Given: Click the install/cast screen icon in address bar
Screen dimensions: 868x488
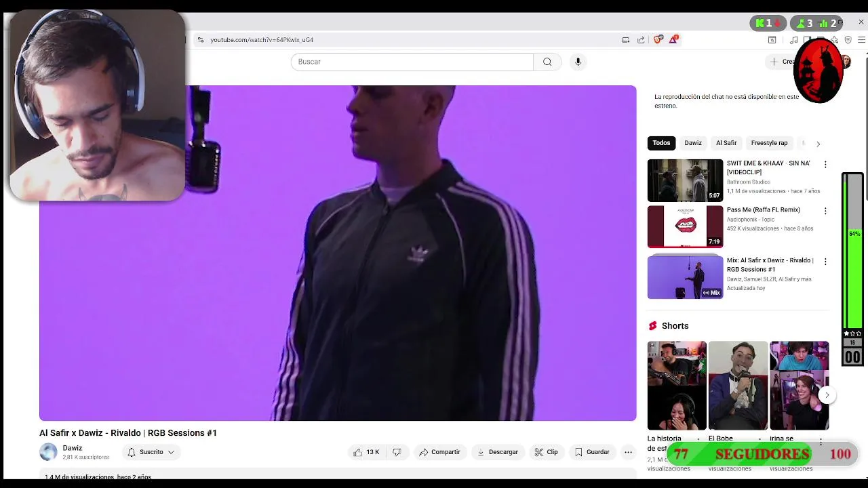Looking at the screenshot, I should 625,40.
